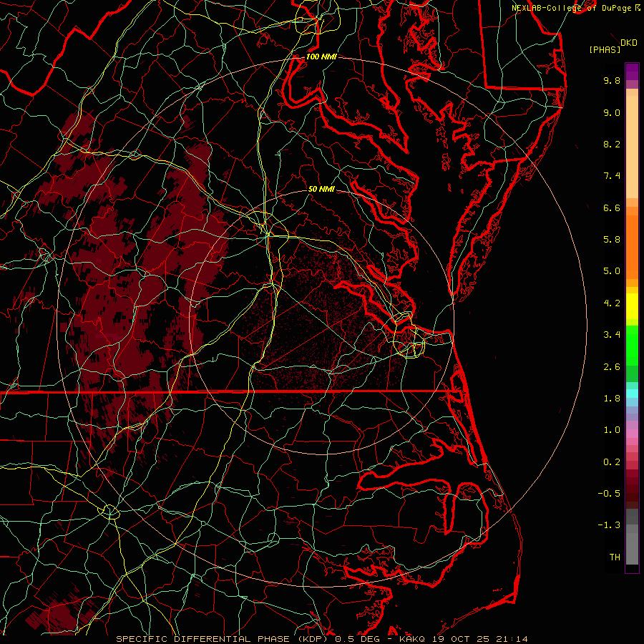Click the -1.3 scale label
The height and width of the screenshot is (644, 644).
point(609,525)
